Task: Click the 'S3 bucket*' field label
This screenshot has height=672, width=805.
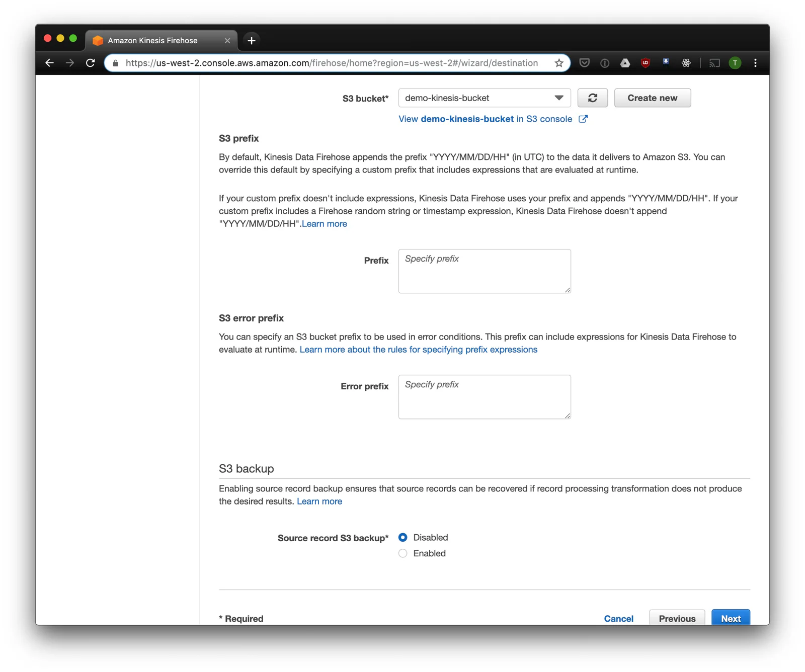Action: tap(366, 99)
